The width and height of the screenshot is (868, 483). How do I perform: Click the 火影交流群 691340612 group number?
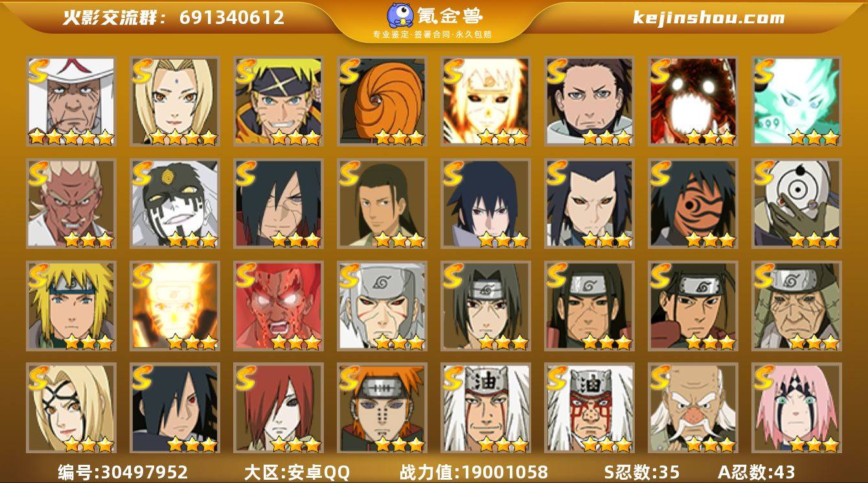tap(174, 18)
